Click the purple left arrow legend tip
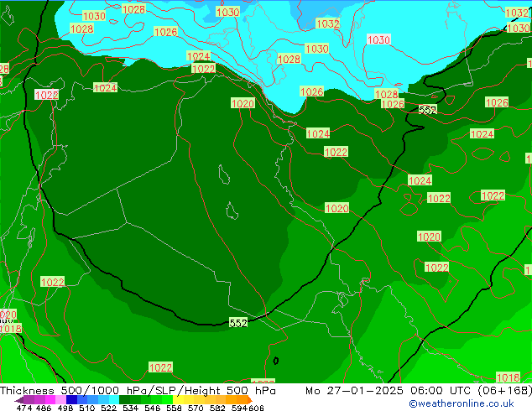Screen dimensions: 532x411 click(19, 400)
